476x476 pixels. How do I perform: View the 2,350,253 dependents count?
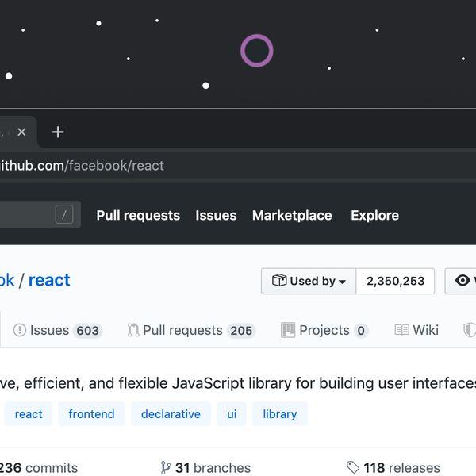(x=395, y=281)
